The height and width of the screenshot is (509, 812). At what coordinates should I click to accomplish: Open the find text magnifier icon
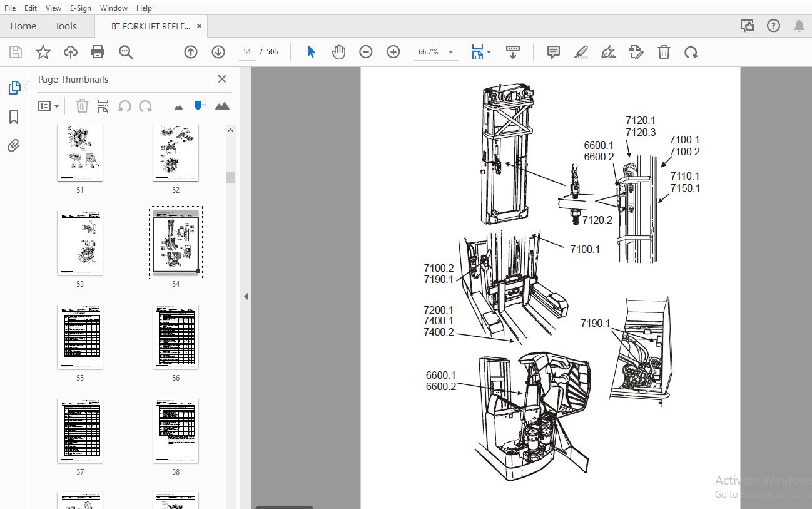click(x=126, y=52)
